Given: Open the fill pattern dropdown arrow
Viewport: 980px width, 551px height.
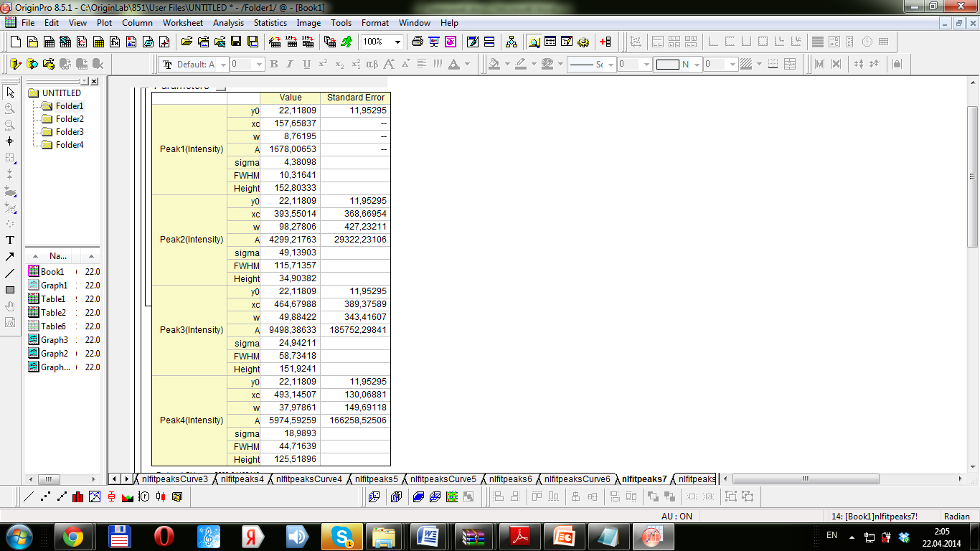Looking at the screenshot, I should 758,64.
